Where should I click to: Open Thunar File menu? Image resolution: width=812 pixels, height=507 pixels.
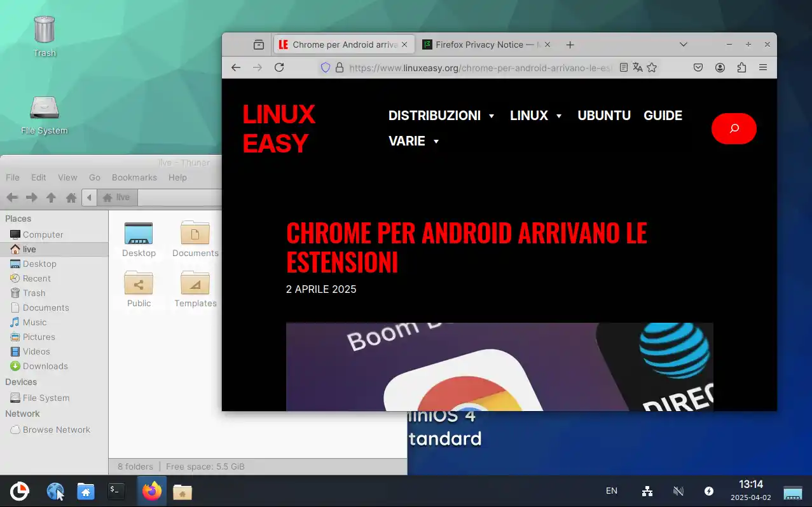point(13,177)
